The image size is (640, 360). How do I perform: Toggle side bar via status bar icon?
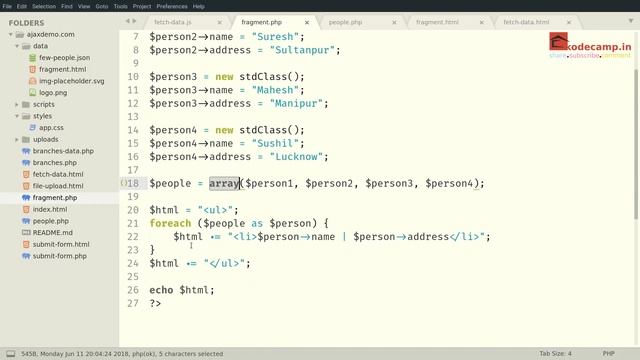pyautogui.click(x=11, y=354)
